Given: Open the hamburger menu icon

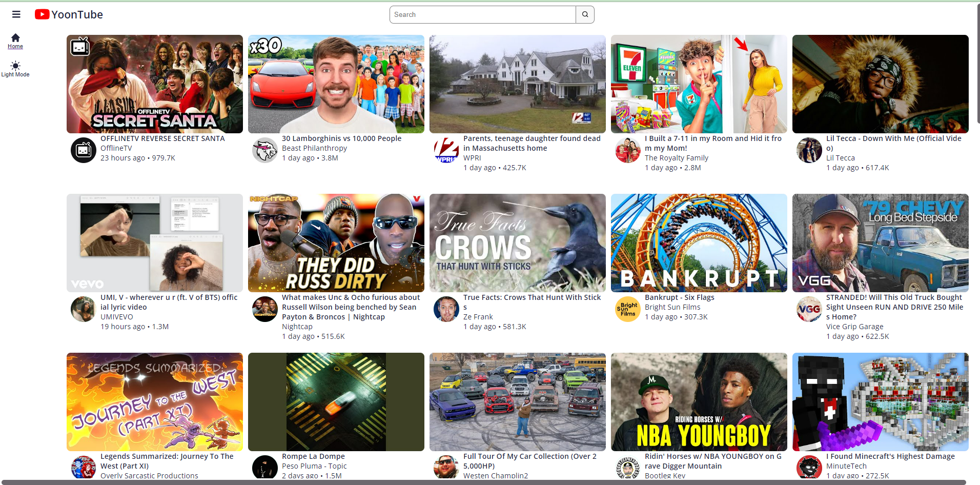Looking at the screenshot, I should point(16,14).
